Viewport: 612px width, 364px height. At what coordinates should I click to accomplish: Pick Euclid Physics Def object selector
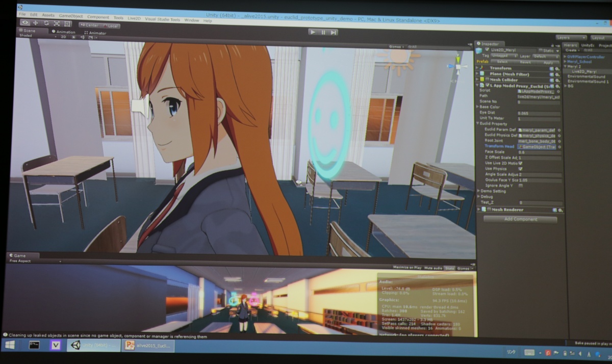pos(559,136)
